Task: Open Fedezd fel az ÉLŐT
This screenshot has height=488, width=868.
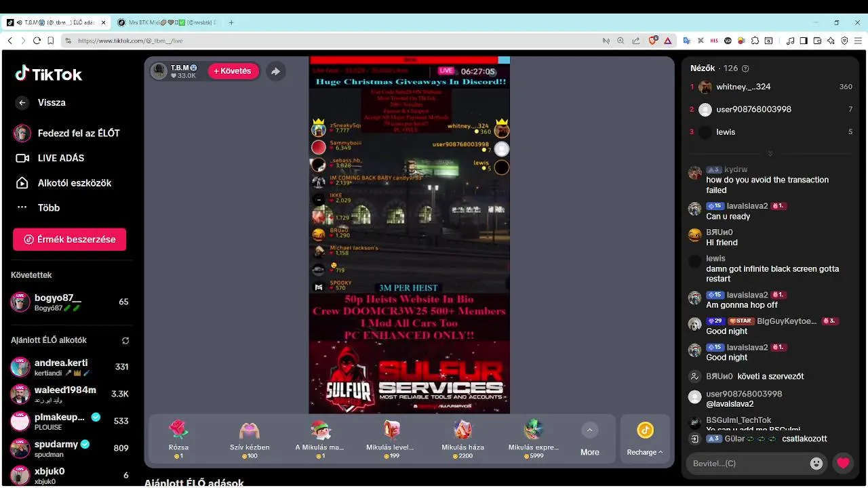Action: pos(66,133)
